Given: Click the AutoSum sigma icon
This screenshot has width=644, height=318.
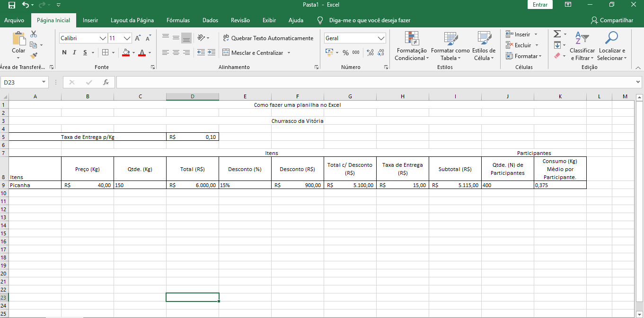Looking at the screenshot, I should click(557, 34).
